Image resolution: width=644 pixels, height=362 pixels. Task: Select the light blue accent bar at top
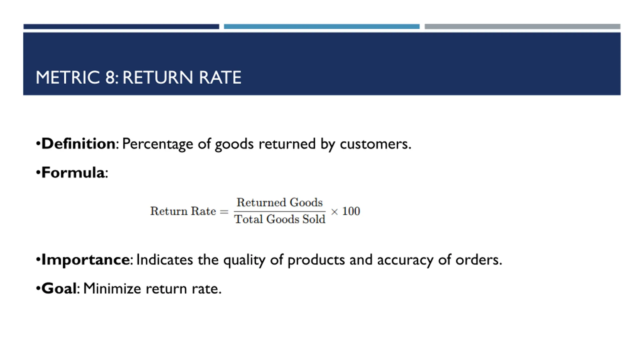point(322,26)
